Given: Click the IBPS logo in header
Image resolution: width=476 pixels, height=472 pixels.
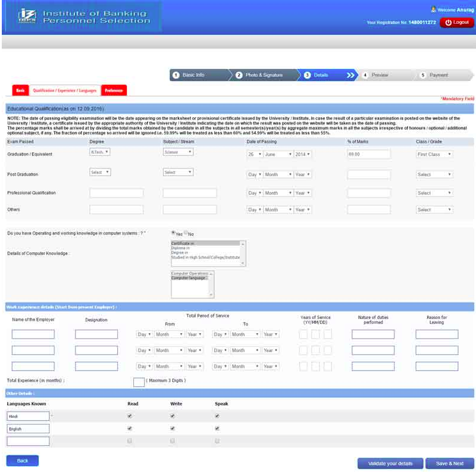Looking at the screenshot, I should pyautogui.click(x=27, y=17).
